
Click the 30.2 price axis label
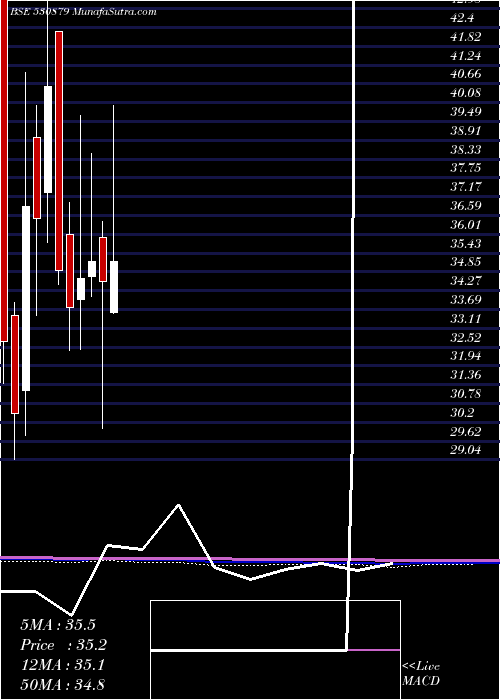462,413
